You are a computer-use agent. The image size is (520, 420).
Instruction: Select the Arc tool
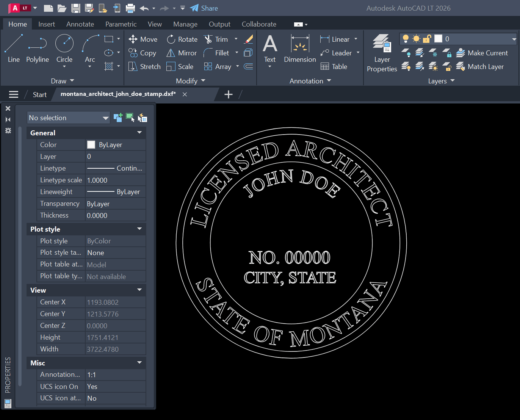[90, 48]
